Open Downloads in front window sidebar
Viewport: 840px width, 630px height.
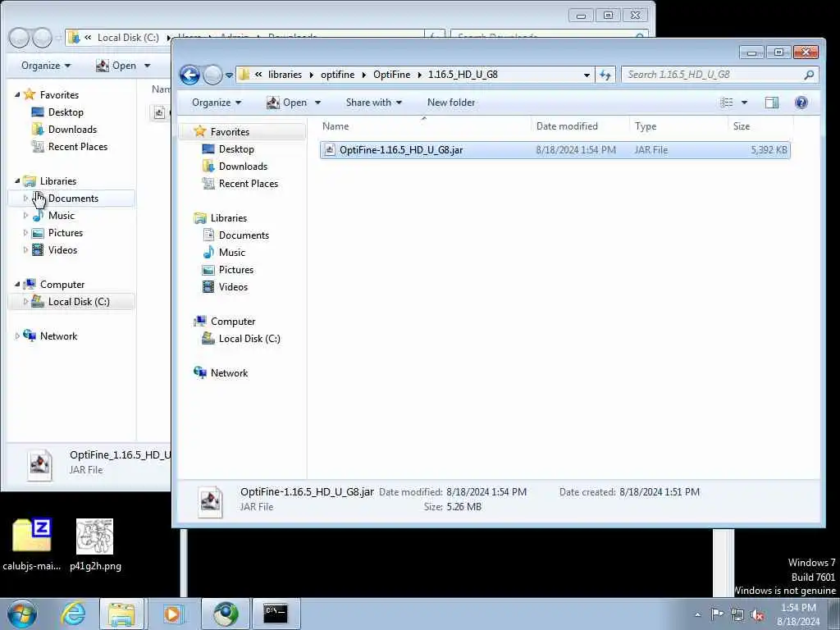(x=243, y=166)
